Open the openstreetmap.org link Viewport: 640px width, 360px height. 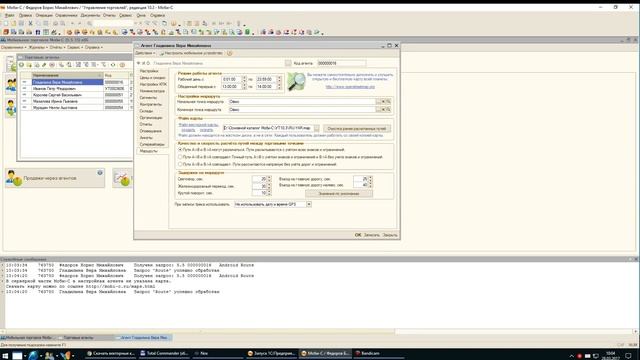click(x=350, y=87)
